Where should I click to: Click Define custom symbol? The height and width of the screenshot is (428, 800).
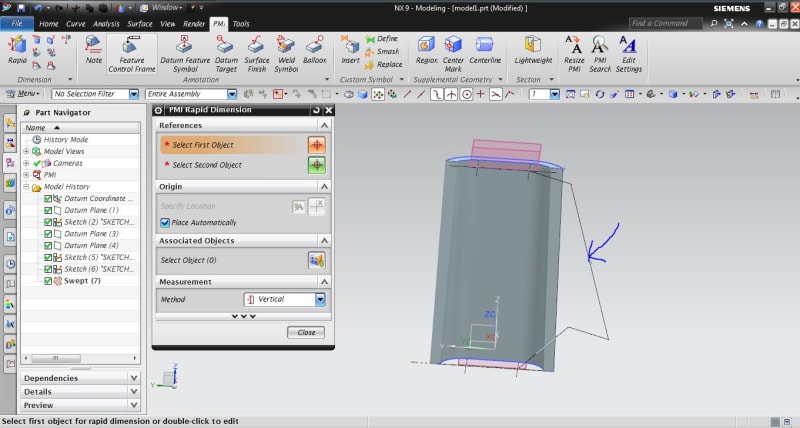click(382, 39)
